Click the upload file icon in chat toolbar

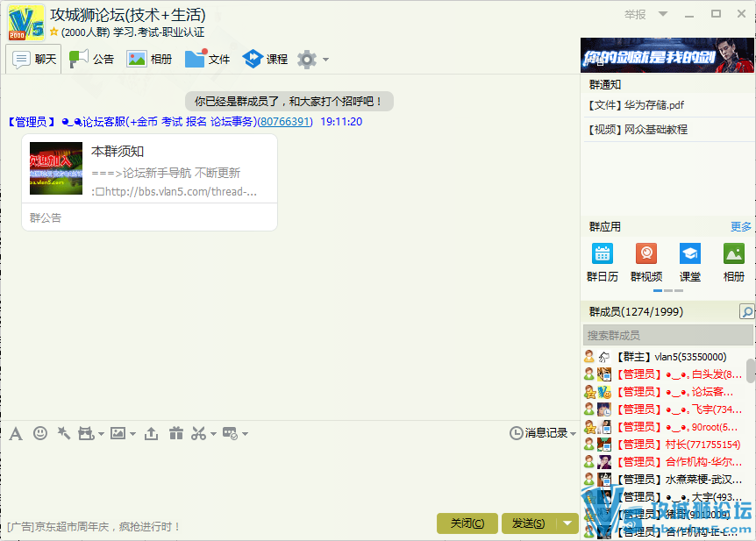pyautogui.click(x=152, y=433)
